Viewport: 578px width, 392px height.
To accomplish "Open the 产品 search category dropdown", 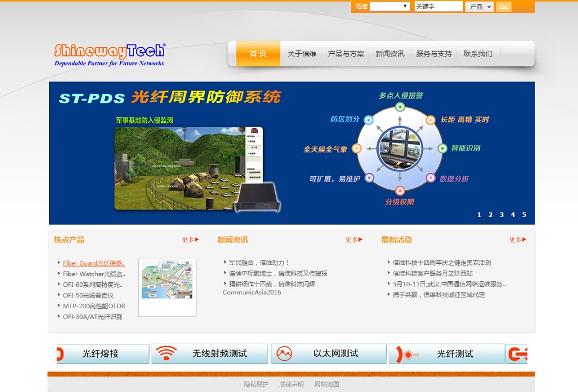I will tap(479, 6).
